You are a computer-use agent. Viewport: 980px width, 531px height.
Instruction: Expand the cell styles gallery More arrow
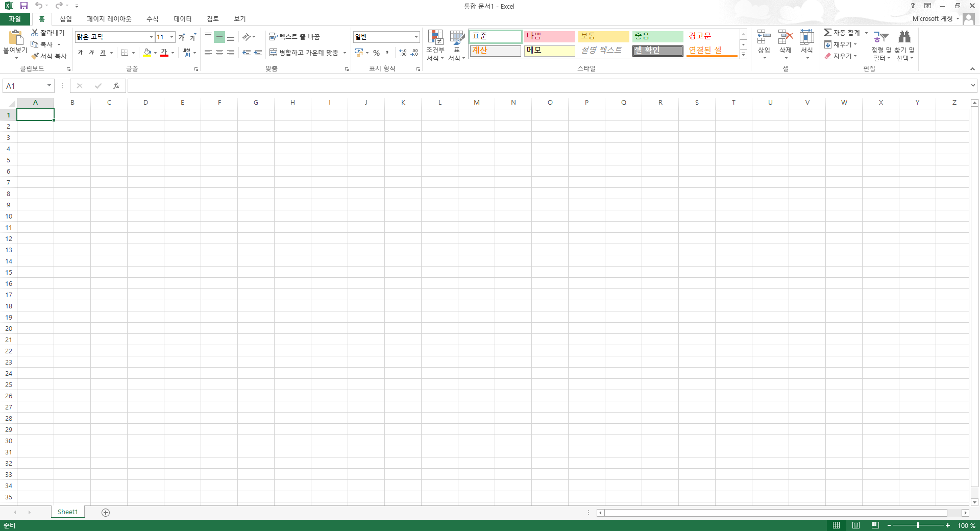tap(743, 54)
